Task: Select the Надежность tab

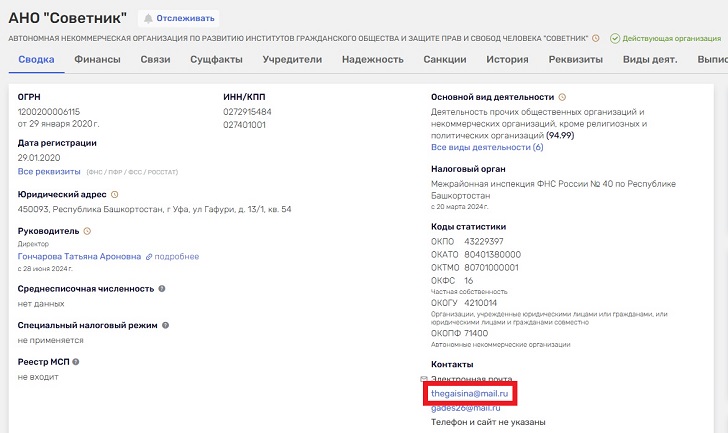Action: [372, 59]
